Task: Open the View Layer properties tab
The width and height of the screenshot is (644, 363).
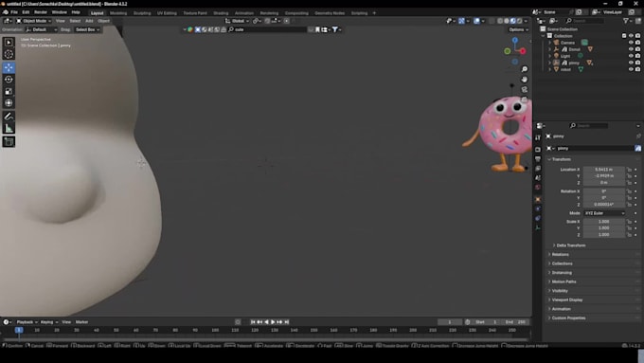Action: click(538, 168)
